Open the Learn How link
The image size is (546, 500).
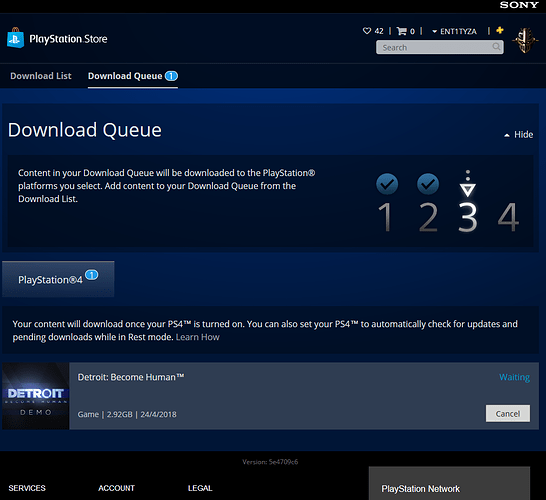point(197,337)
